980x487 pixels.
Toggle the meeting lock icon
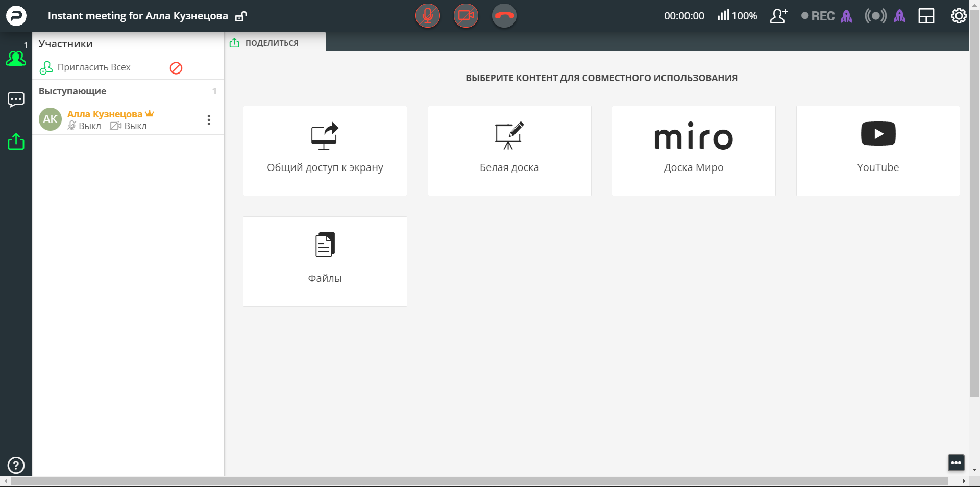click(241, 16)
